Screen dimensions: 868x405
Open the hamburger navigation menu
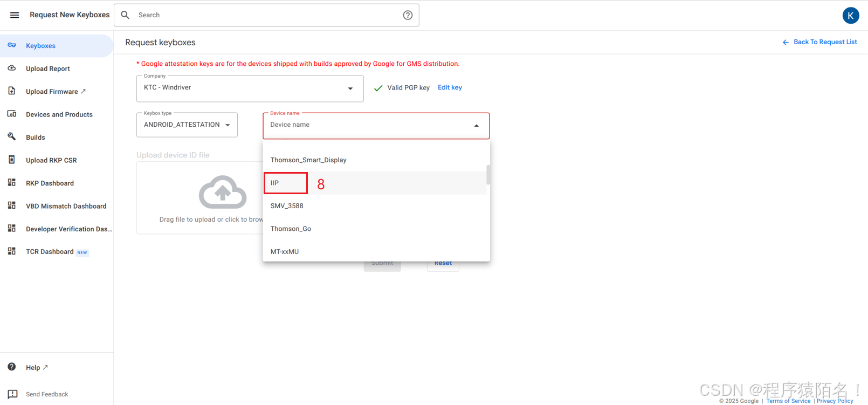coord(15,15)
